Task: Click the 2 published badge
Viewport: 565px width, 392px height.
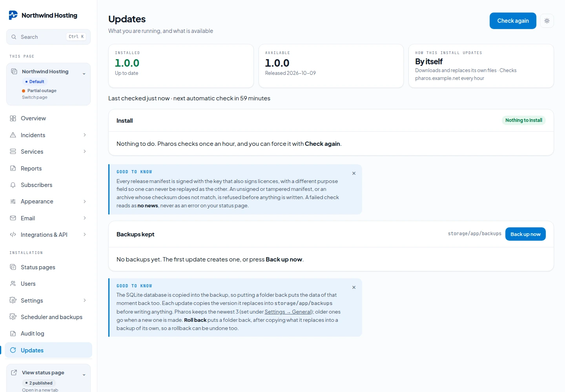Action: pyautogui.click(x=39, y=383)
